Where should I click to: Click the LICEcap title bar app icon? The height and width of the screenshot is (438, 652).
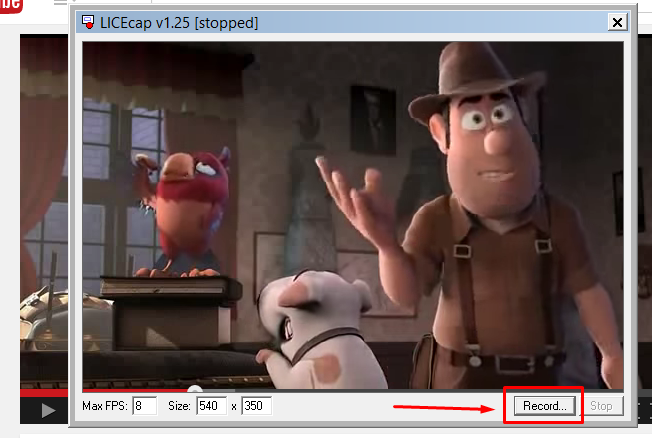pyautogui.click(x=88, y=22)
